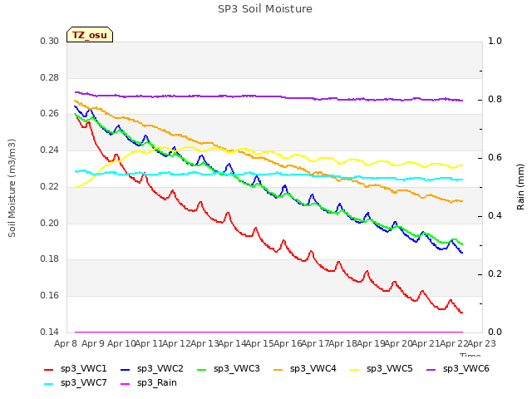
Task: Select the sp3_VWC5 legend entry
Action: pyautogui.click(x=382, y=368)
